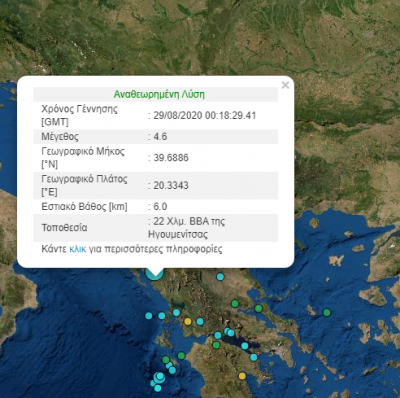Select the yellow marker in western mainland Greece
The height and width of the screenshot is (398, 400).
188,322
